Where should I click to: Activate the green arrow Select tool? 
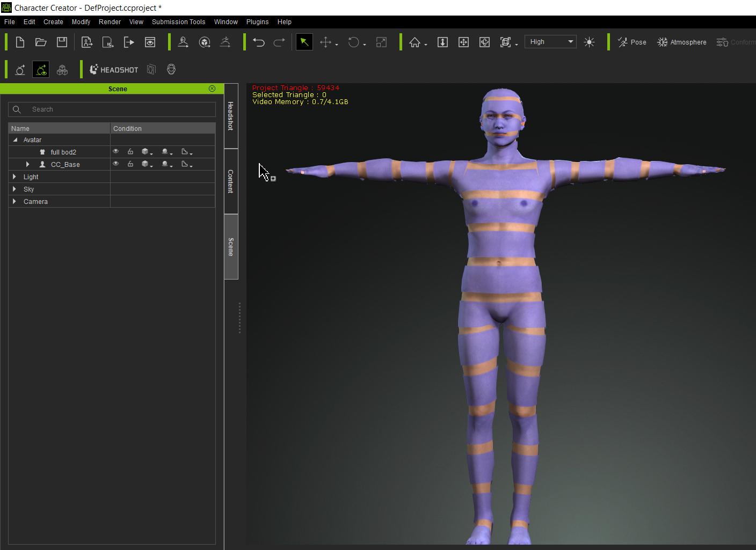(x=304, y=42)
